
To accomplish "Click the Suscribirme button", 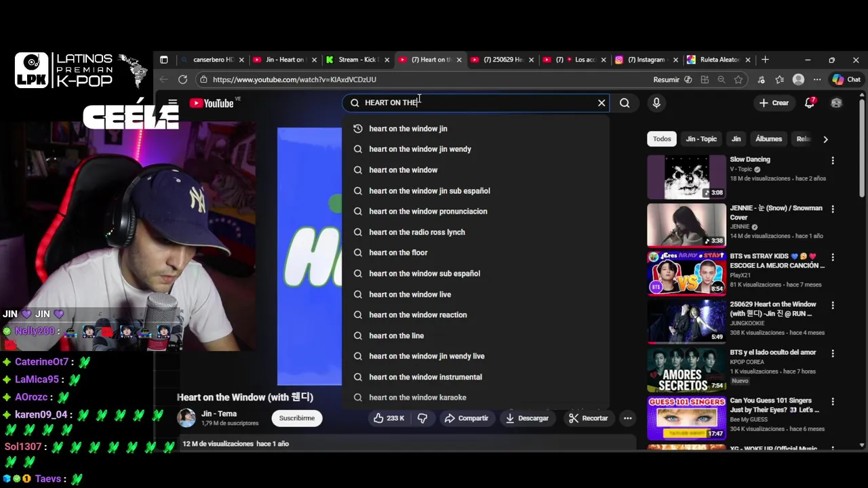I will (297, 418).
